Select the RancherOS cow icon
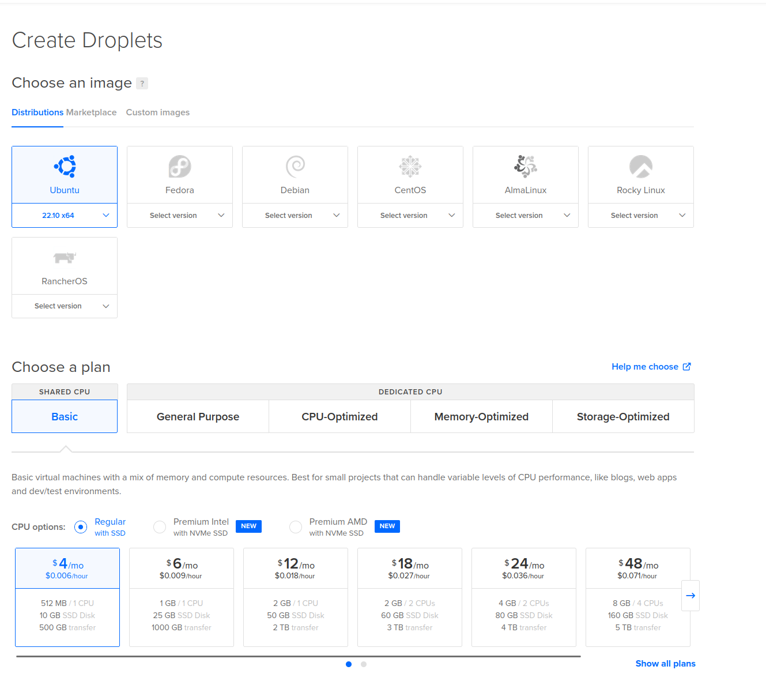This screenshot has width=766, height=700. pos(65,258)
